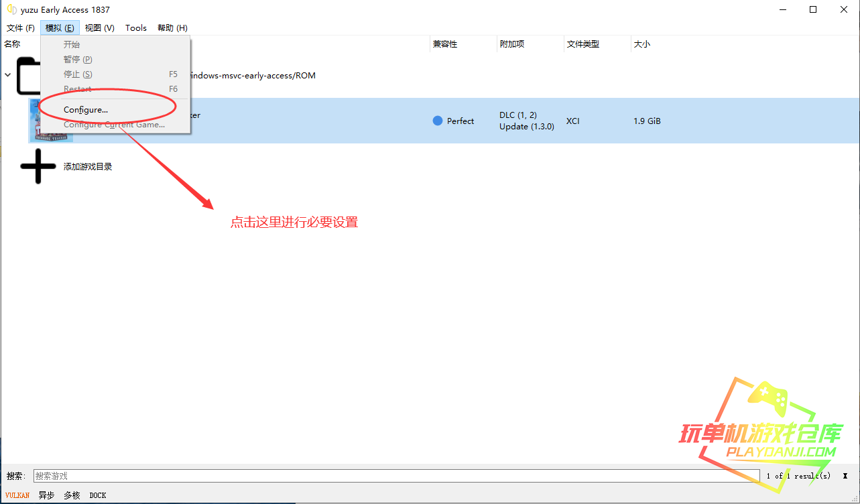Click the ROM folder icon
Screen dimensions: 860x504
(x=27, y=76)
